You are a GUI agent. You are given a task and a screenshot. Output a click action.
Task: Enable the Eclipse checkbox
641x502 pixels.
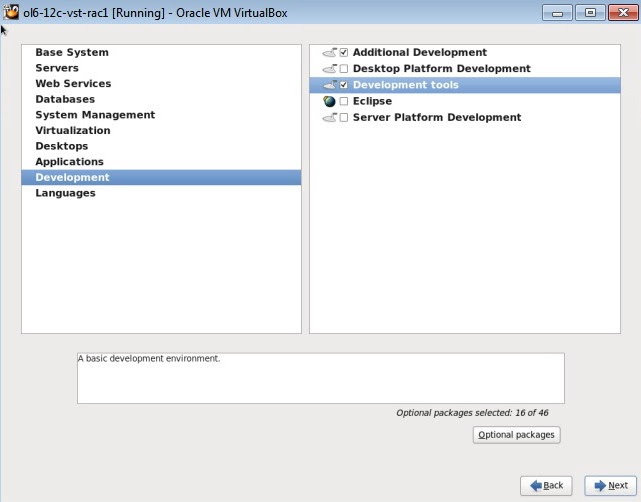click(344, 101)
